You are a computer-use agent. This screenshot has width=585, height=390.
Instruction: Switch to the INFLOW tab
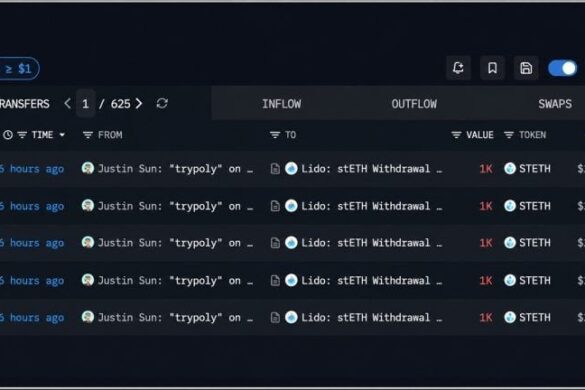point(281,104)
